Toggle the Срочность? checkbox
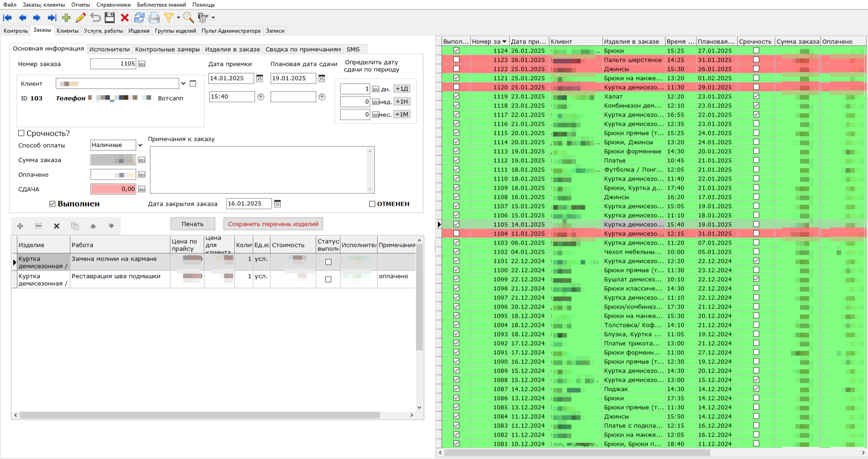The width and height of the screenshot is (868, 459). coord(21,133)
